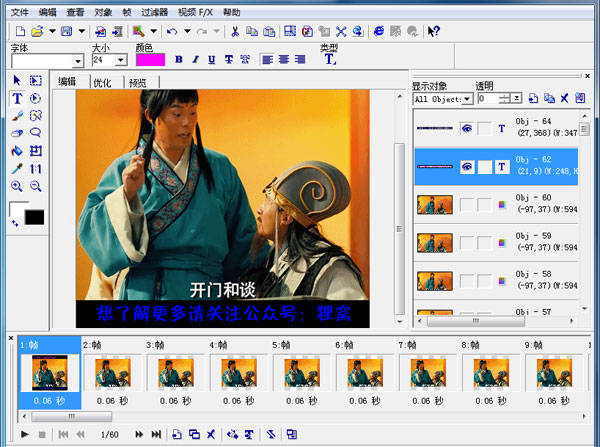
Task: Open the 帮助 menu
Action: pos(232,12)
